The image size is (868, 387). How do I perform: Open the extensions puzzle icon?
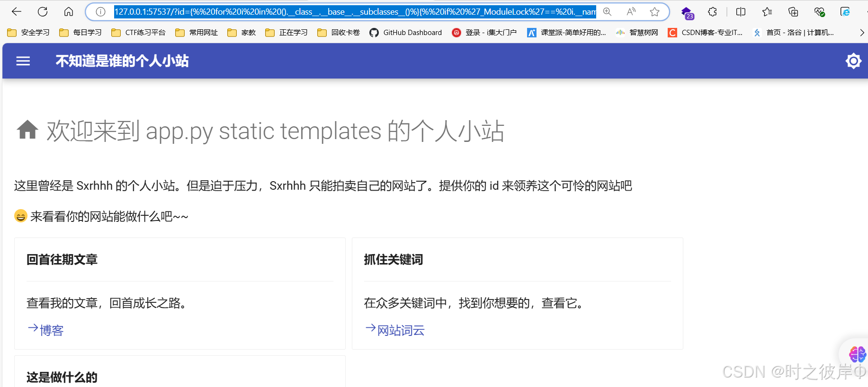point(712,12)
